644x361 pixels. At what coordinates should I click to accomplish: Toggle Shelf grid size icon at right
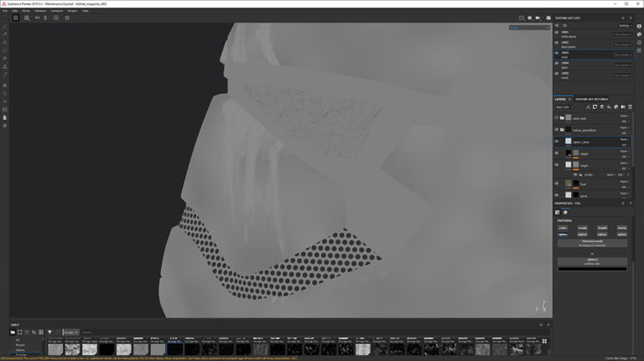coord(544,341)
